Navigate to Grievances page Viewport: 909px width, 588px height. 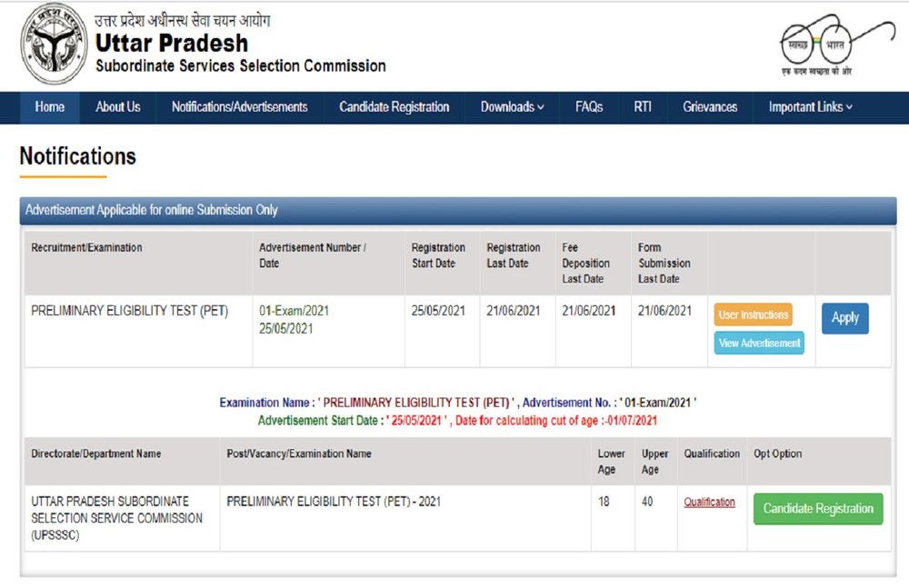(x=710, y=107)
